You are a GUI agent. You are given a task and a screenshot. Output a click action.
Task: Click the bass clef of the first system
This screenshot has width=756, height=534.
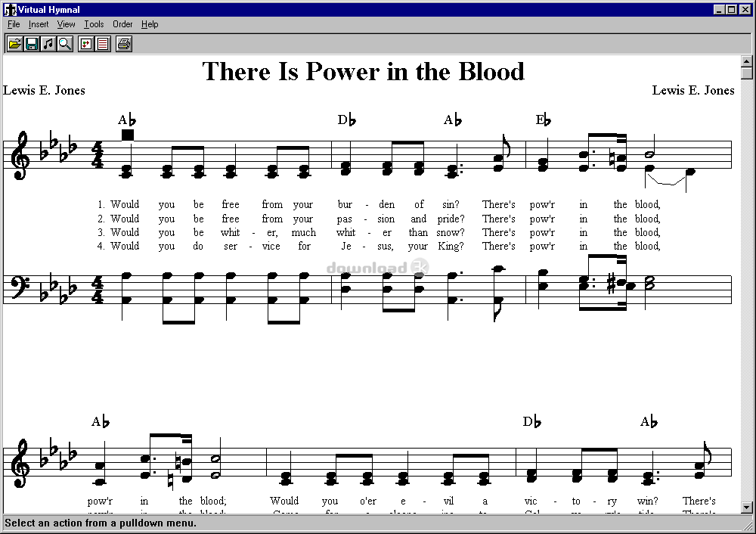(21, 287)
